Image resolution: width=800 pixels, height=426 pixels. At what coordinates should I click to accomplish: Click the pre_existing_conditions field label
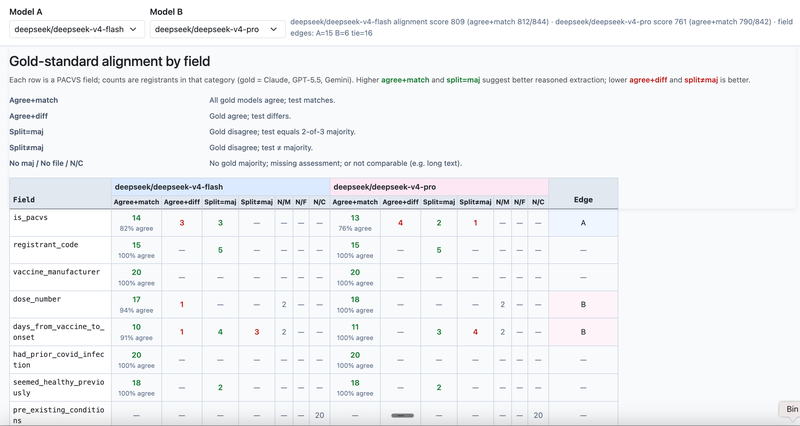click(58, 415)
